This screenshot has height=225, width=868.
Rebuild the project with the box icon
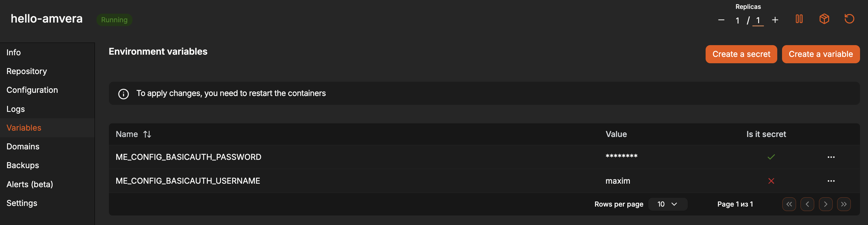[x=824, y=19]
